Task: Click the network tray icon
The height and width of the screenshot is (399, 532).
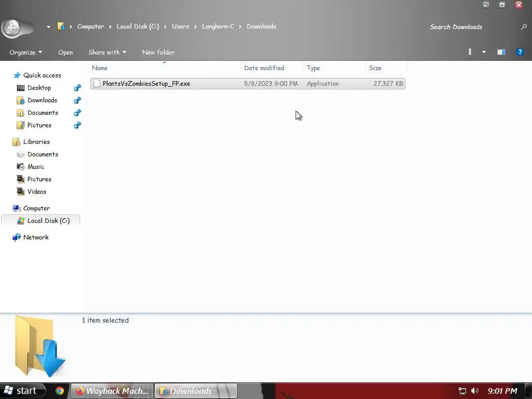Action: 462,391
